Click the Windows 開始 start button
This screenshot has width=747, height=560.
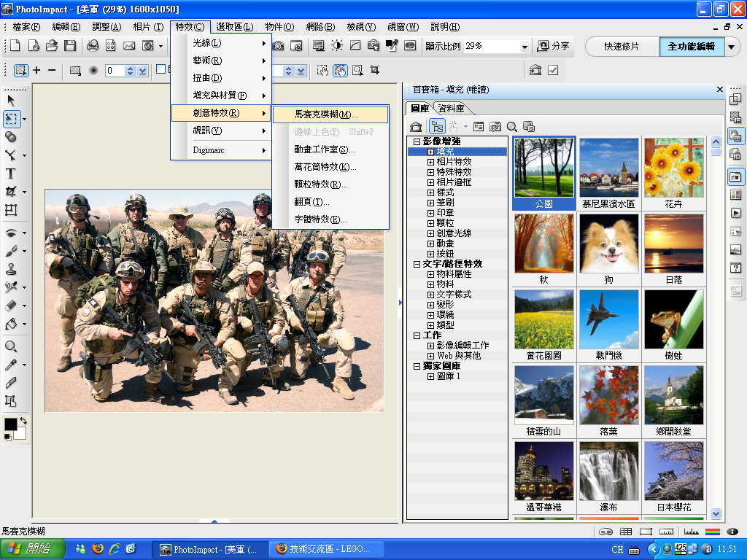32,549
